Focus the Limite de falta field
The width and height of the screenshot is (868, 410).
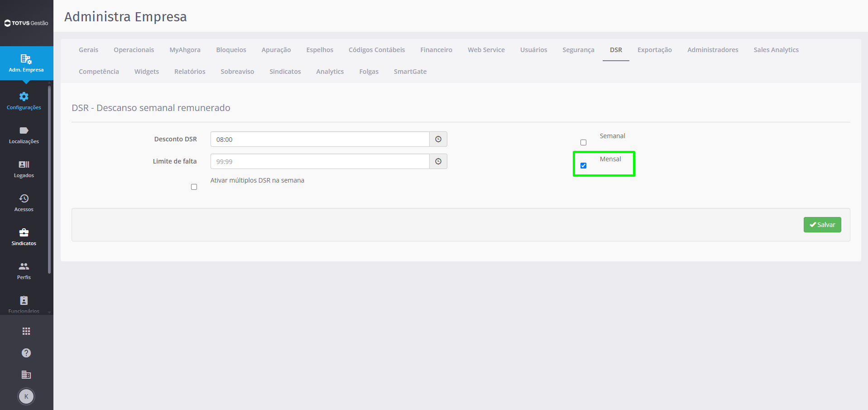pyautogui.click(x=320, y=161)
